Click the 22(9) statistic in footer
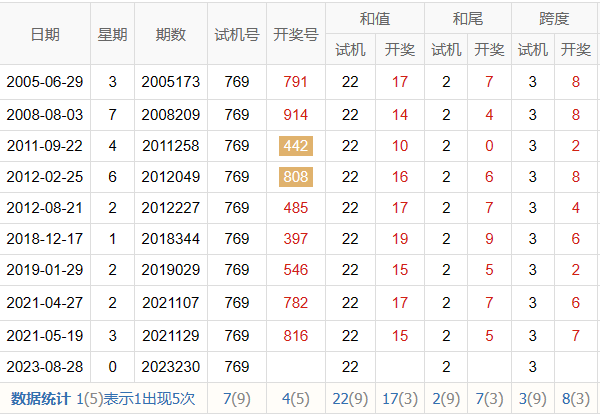Viewport: 600px width, 414px height. coord(350,399)
